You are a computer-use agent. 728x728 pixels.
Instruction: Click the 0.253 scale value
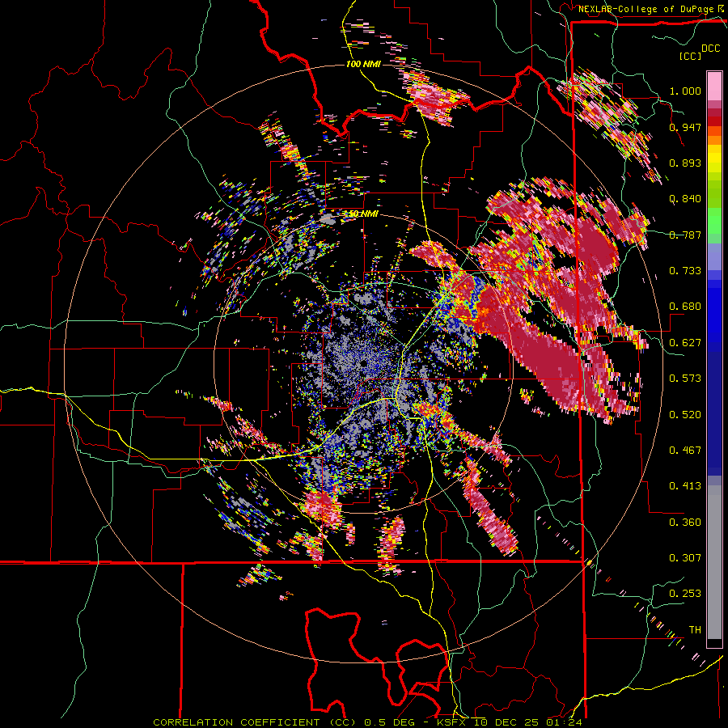685,594
